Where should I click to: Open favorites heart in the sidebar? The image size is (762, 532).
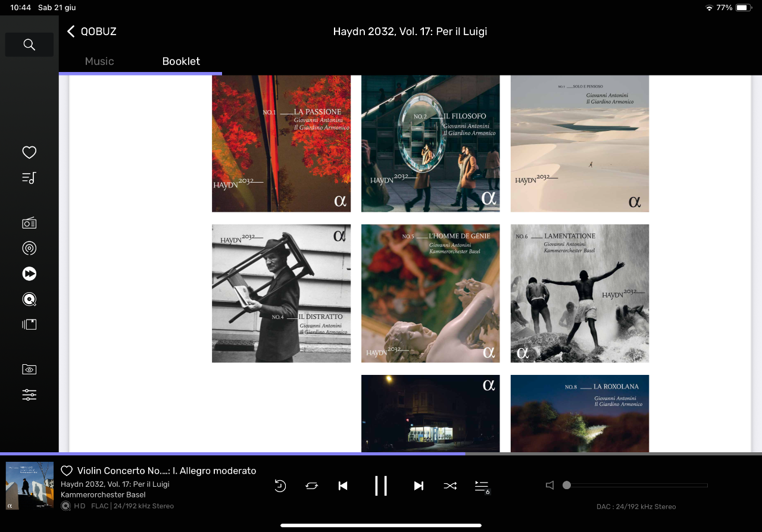(29, 152)
